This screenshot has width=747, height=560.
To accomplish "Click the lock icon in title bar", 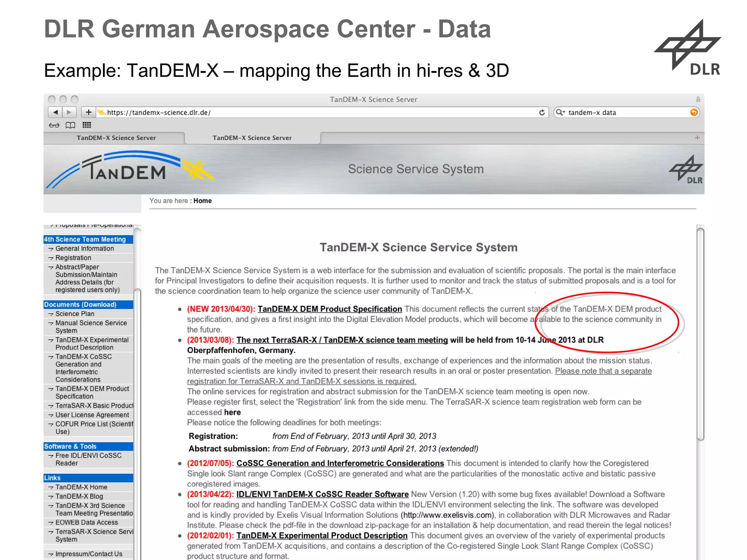I will 698,99.
